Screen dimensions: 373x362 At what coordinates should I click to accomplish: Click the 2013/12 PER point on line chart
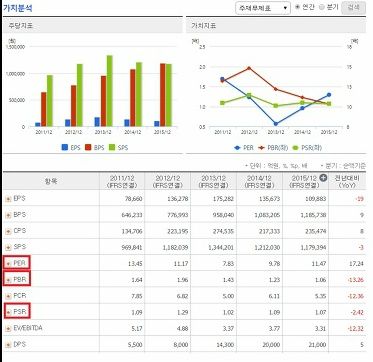click(276, 124)
